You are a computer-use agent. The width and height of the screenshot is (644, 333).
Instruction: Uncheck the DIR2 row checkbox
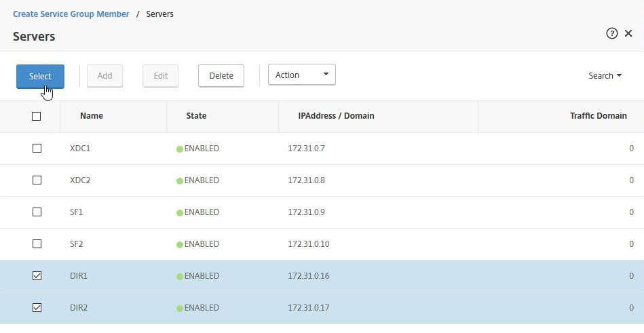[37, 307]
